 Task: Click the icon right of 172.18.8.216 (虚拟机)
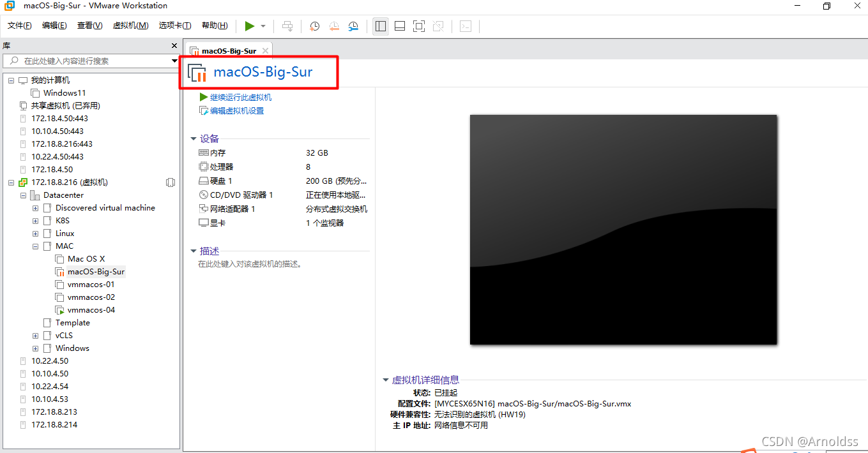[170, 182]
